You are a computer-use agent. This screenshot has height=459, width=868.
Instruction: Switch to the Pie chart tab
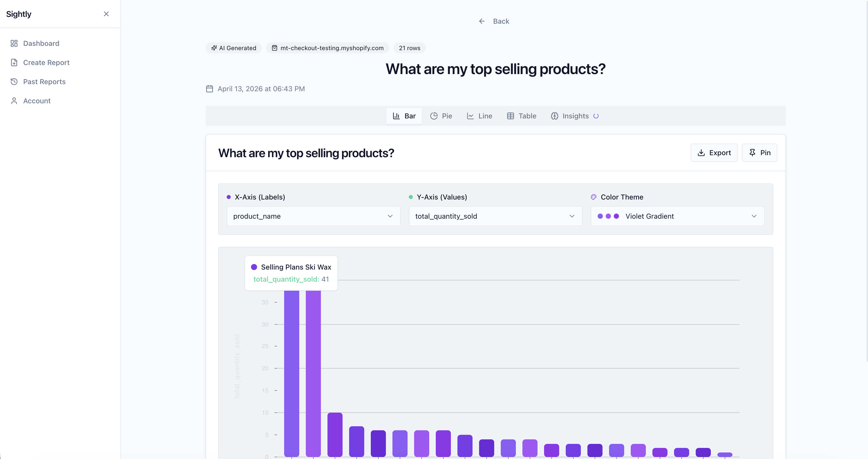pos(441,116)
